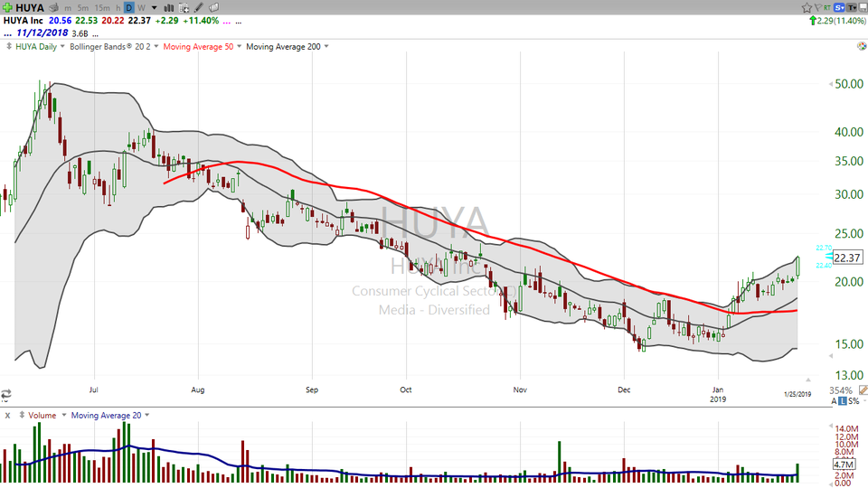
Task: Click the 22.37 current price marker
Action: coord(847,258)
